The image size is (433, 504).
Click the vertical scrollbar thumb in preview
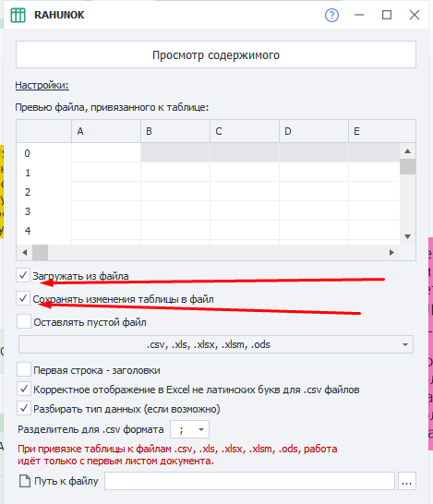(407, 167)
